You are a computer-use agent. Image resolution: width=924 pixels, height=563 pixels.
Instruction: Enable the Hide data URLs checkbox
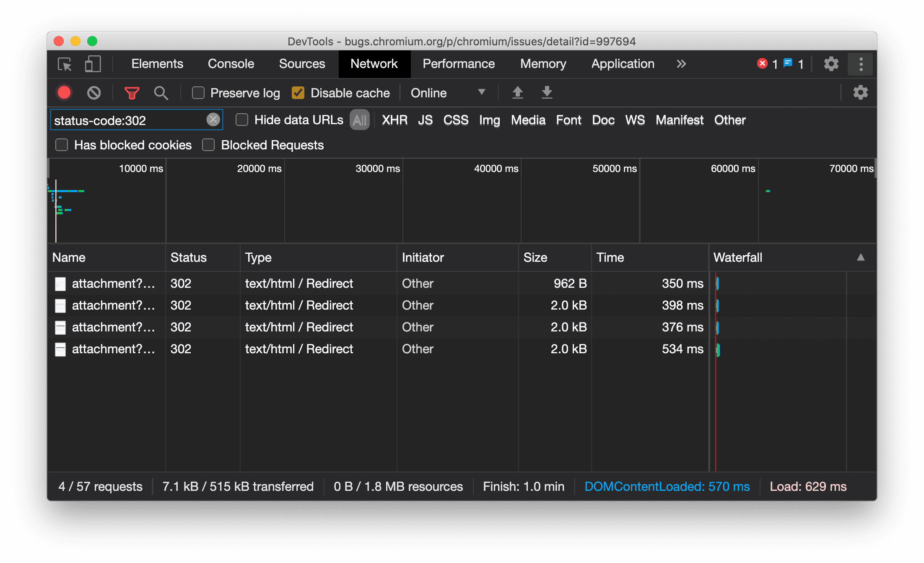coord(241,120)
